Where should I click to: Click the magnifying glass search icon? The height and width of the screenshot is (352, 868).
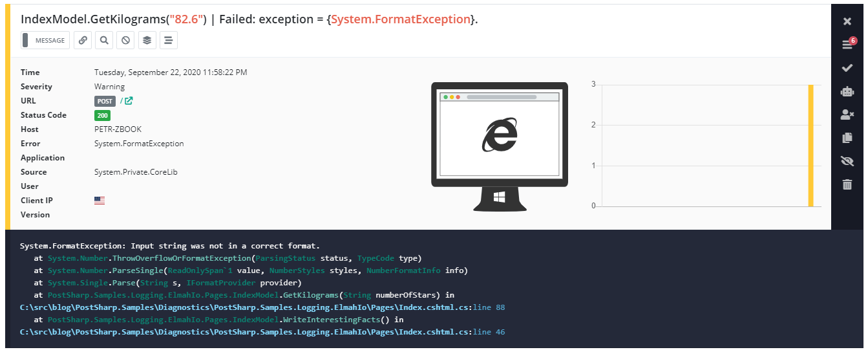pyautogui.click(x=104, y=40)
